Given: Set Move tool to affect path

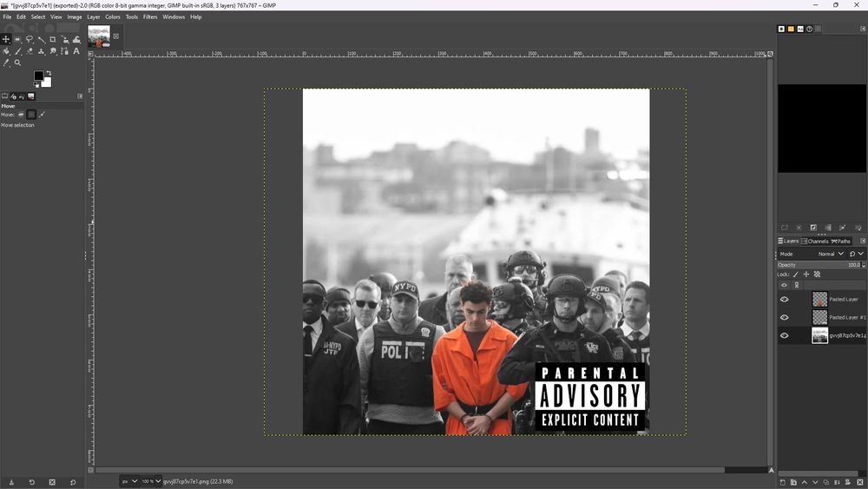Looking at the screenshot, I should click(x=42, y=115).
